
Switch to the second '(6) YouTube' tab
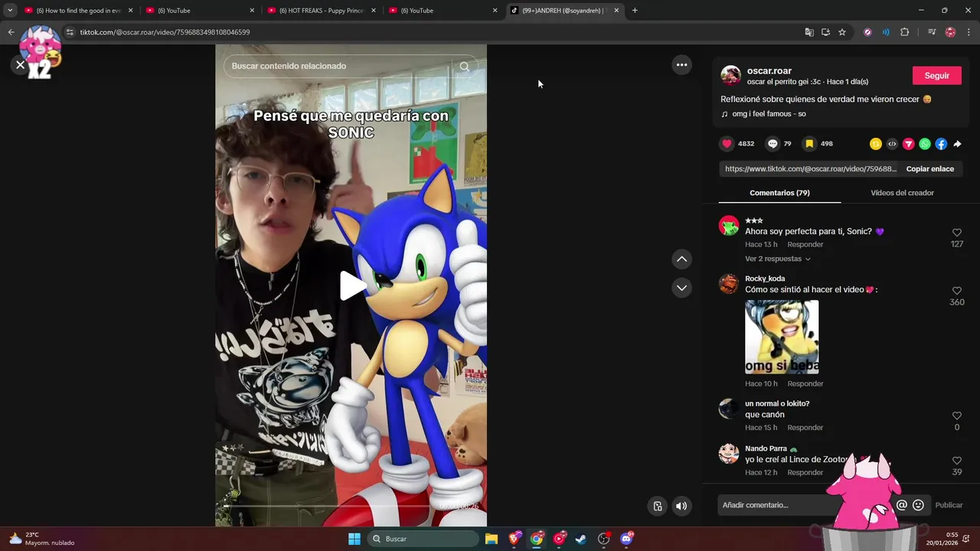tap(443, 11)
